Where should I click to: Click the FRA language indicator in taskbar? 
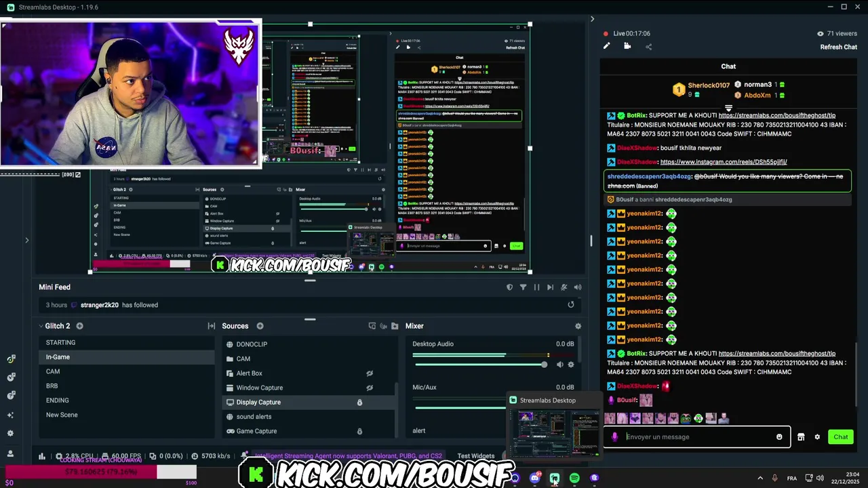791,479
